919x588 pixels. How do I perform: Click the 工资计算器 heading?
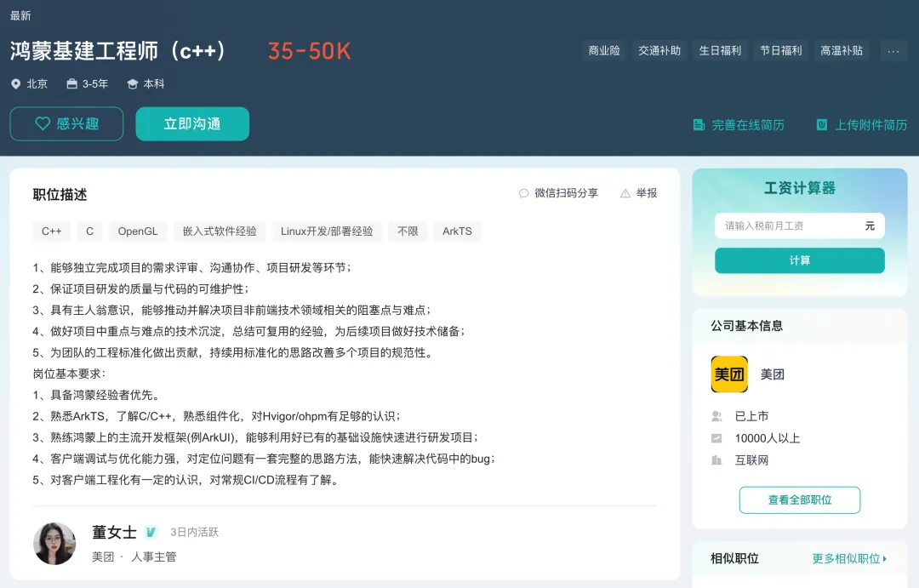click(799, 188)
